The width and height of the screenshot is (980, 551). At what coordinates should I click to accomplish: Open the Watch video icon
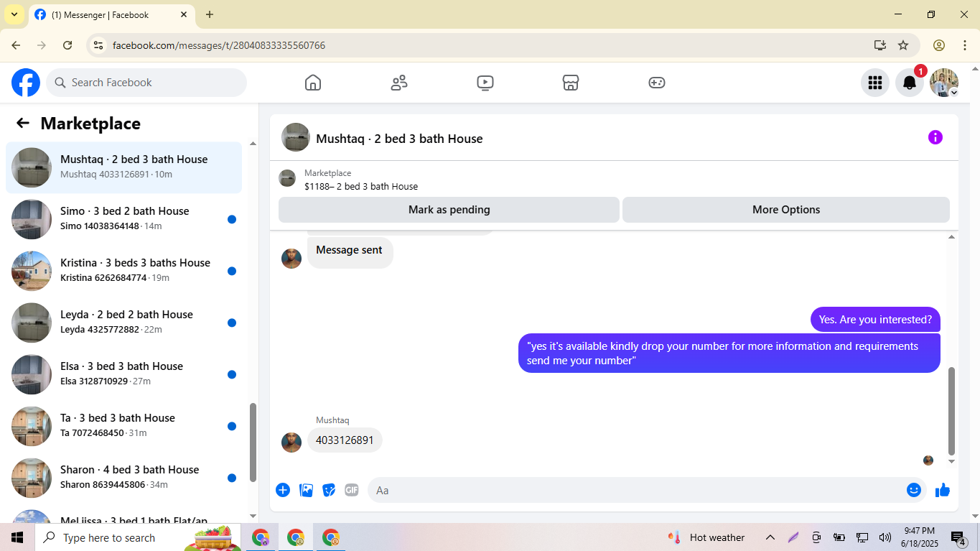pyautogui.click(x=485, y=83)
